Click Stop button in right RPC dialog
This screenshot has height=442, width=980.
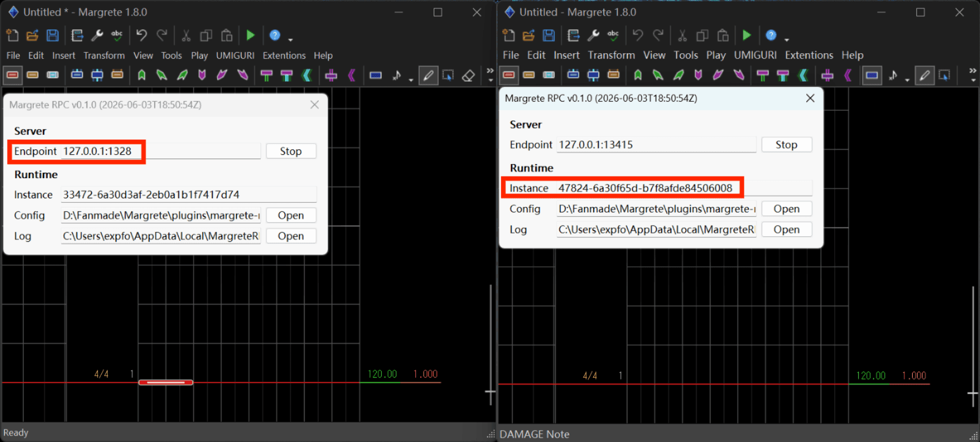click(x=787, y=145)
